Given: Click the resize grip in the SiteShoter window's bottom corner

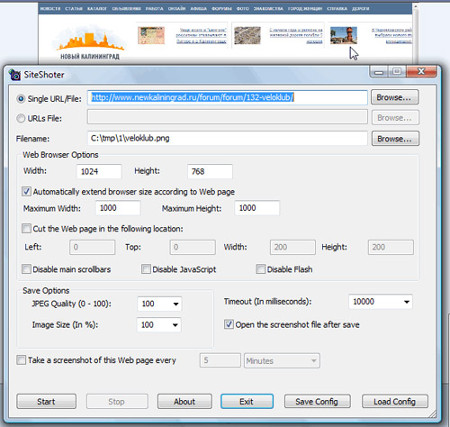Looking at the screenshot, I should pyautogui.click(x=432, y=414).
